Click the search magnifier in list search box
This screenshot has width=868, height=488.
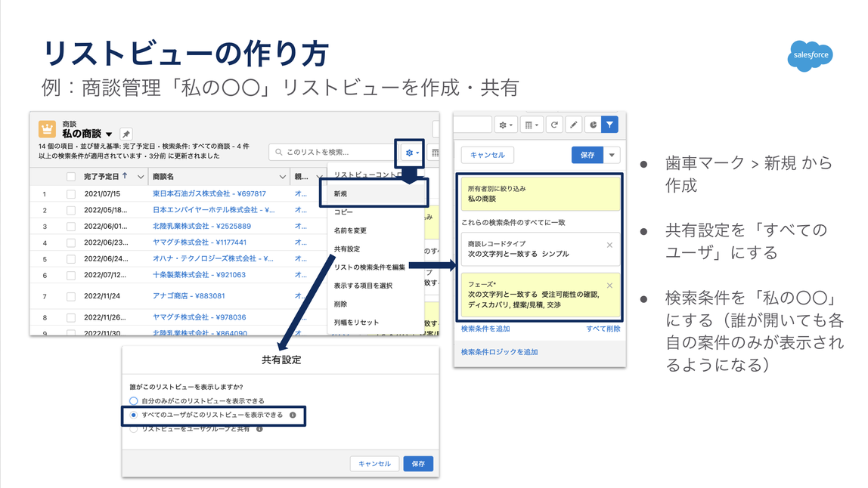point(278,152)
